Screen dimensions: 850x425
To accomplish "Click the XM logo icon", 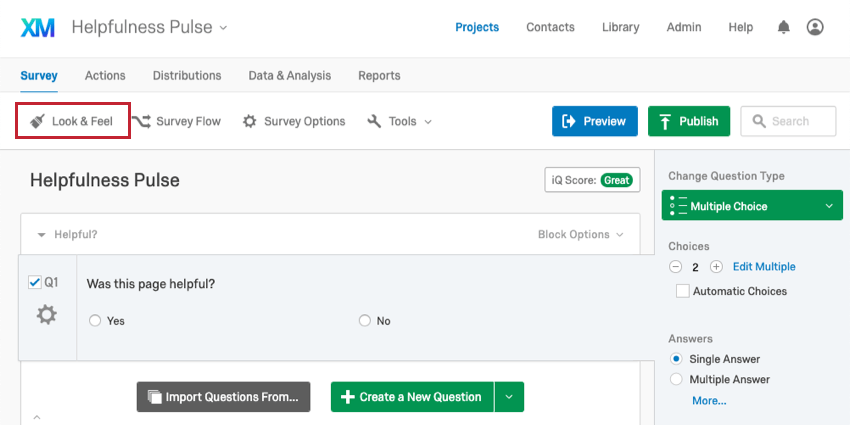I will (37, 27).
